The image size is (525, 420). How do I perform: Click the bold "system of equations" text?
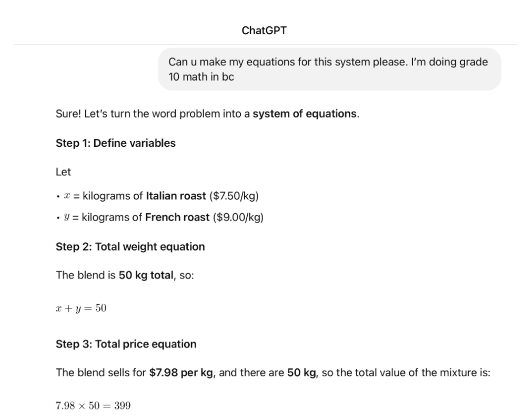[x=305, y=114]
